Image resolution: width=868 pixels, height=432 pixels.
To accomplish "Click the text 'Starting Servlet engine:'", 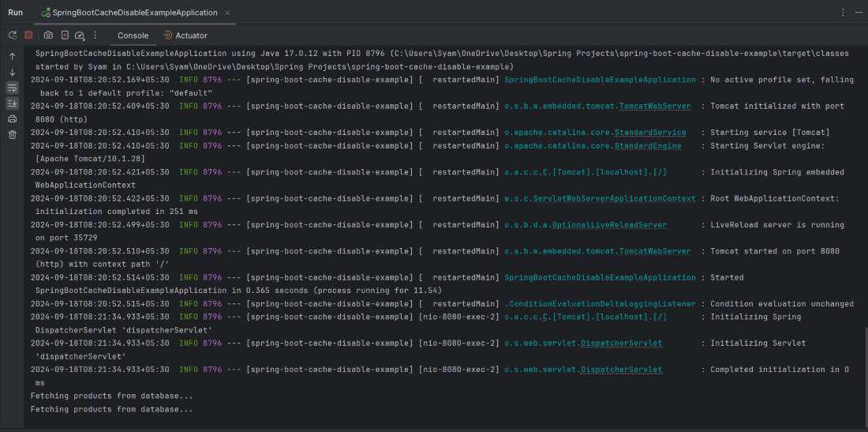I will point(768,145).
